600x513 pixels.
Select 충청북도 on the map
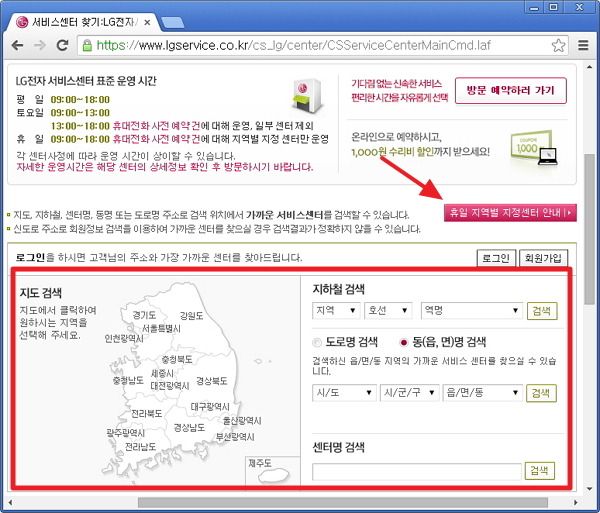[176, 360]
